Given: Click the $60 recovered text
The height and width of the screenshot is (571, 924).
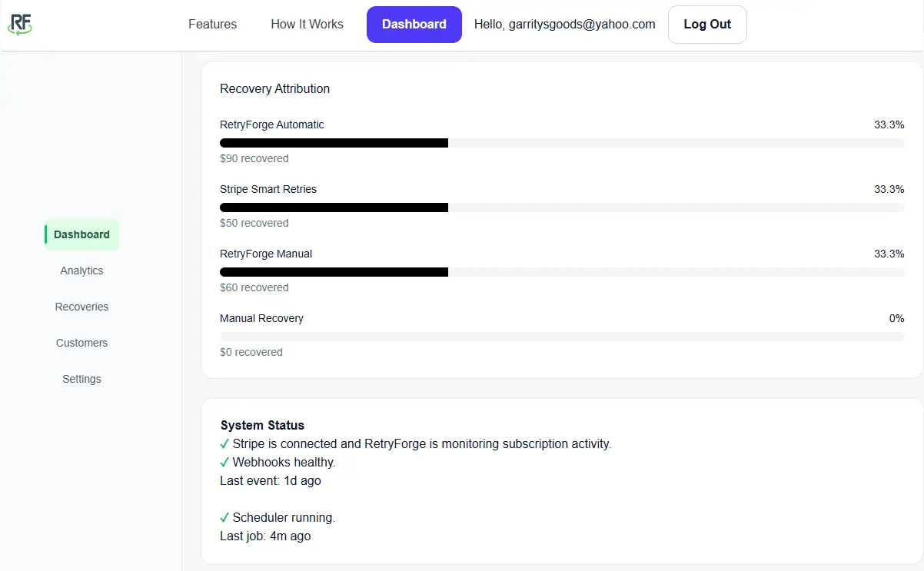Looking at the screenshot, I should click(x=254, y=287).
